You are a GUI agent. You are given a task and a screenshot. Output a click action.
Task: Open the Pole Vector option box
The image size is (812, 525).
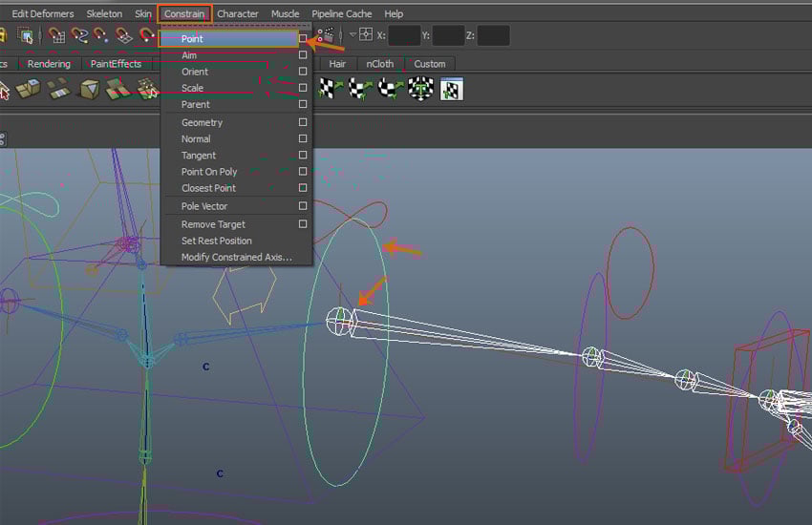pyautogui.click(x=303, y=206)
